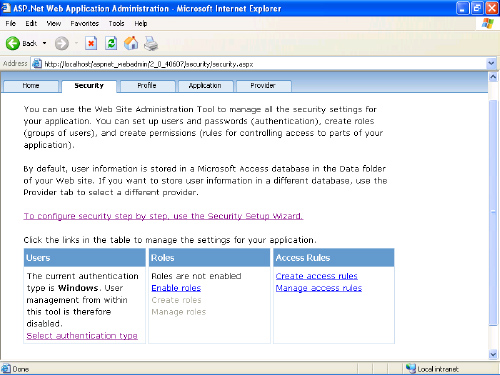Click Manage access rules link

(x=319, y=288)
